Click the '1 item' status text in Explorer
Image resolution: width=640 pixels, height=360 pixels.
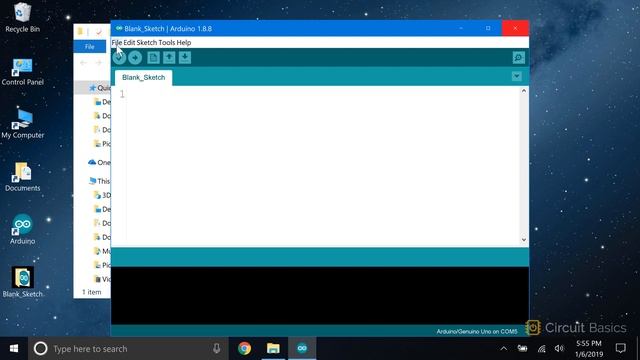[91, 292]
